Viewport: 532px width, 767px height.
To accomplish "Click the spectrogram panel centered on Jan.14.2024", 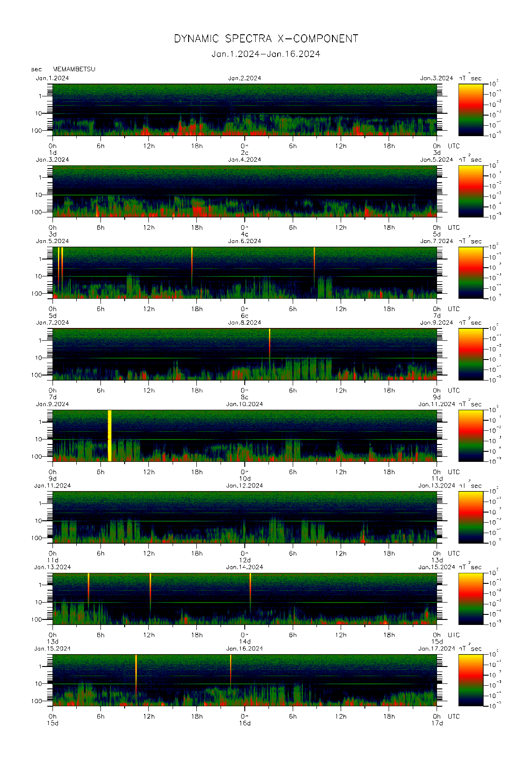I will (245, 598).
